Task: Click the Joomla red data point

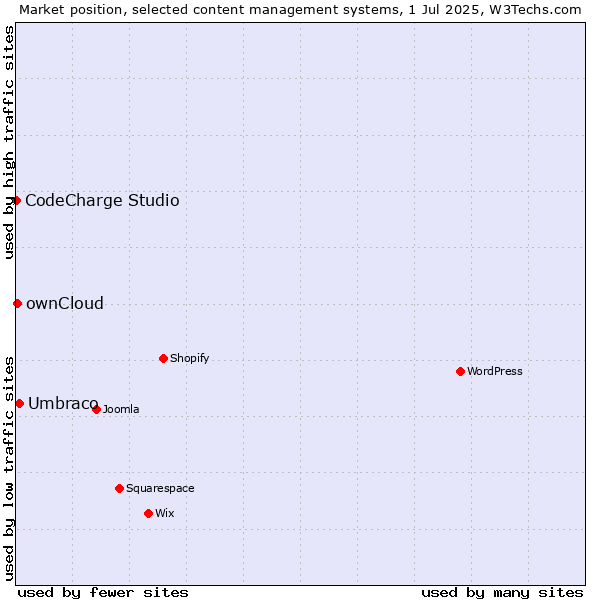Action: coord(96,410)
